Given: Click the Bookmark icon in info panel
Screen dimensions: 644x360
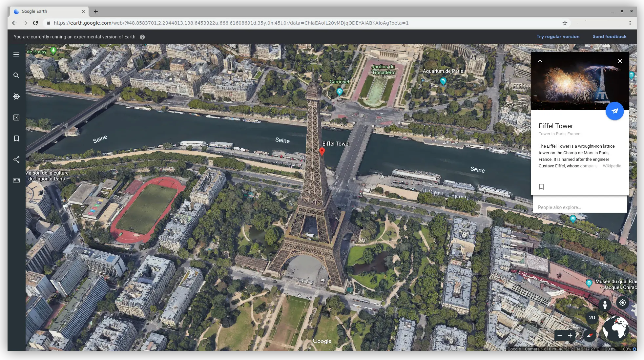Looking at the screenshot, I should (x=541, y=186).
